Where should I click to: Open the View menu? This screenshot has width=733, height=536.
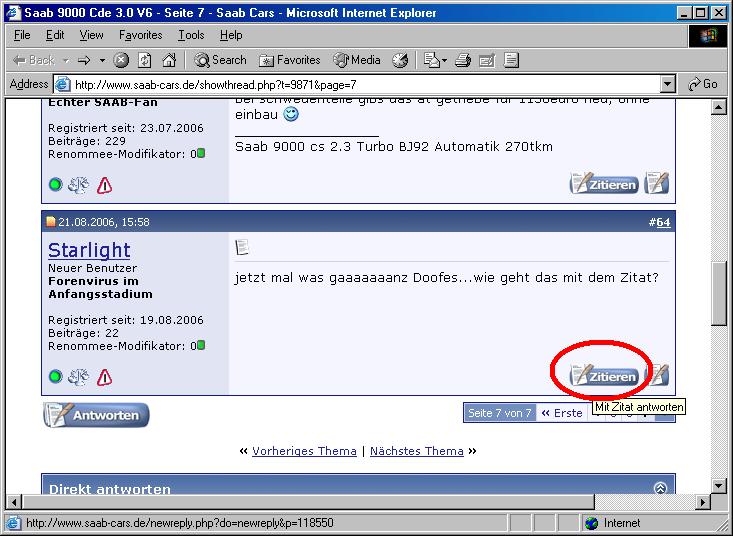click(91, 35)
